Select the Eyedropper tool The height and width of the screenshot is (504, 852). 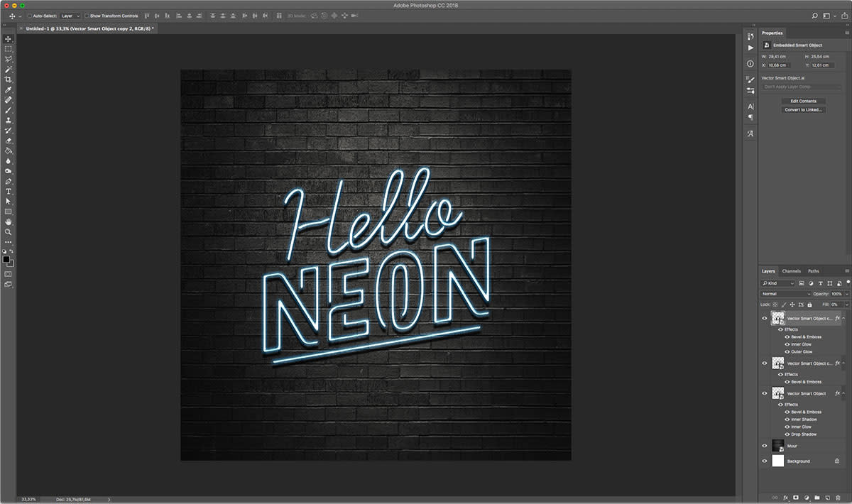point(9,90)
